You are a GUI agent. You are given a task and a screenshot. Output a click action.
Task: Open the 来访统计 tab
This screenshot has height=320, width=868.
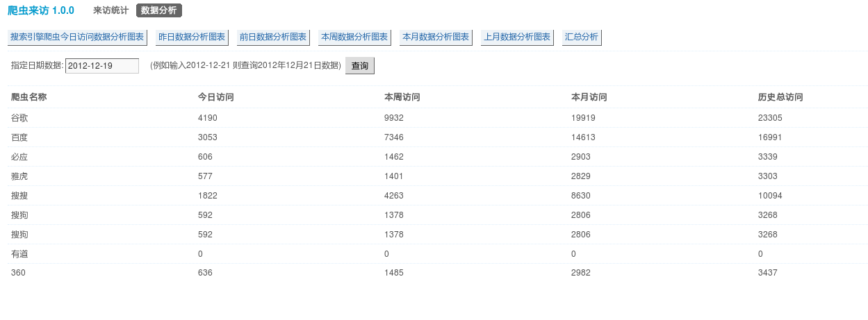[x=110, y=10]
